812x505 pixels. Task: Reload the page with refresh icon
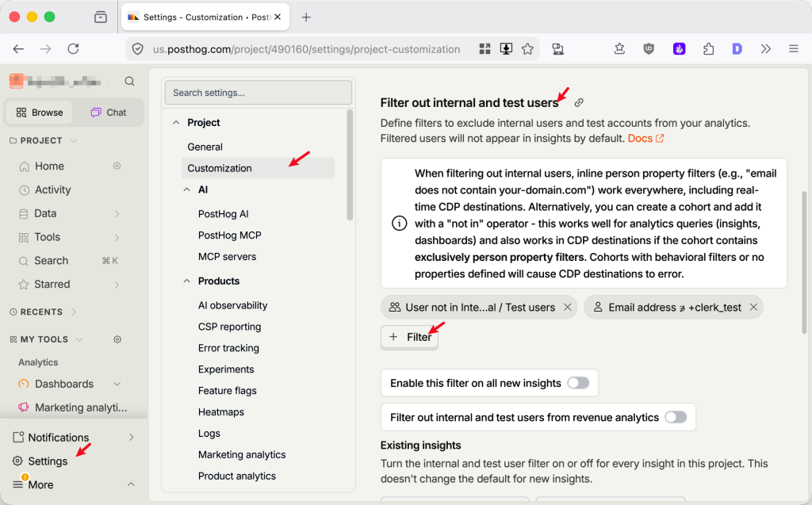(x=74, y=48)
